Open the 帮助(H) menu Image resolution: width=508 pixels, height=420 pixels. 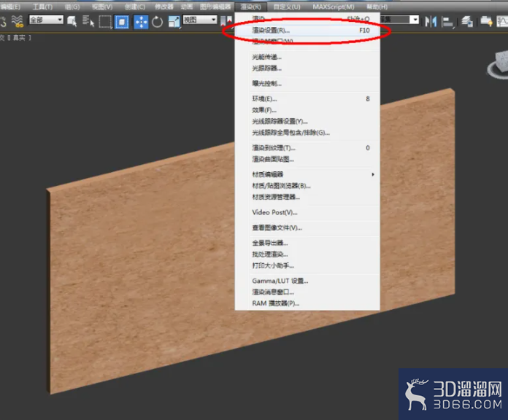pos(377,7)
